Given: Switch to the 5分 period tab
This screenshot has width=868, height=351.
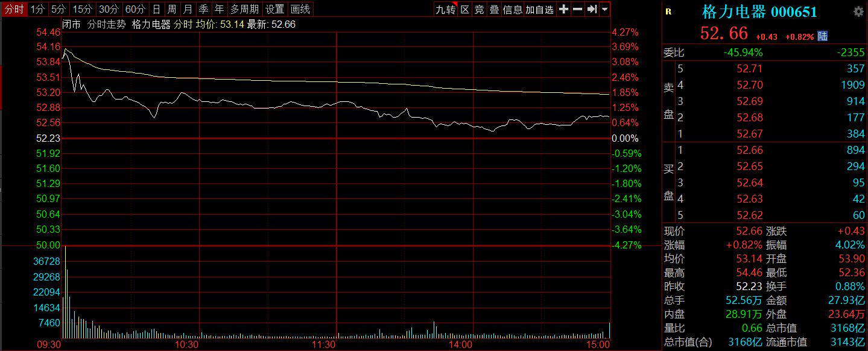Looking at the screenshot, I should pyautogui.click(x=59, y=9).
